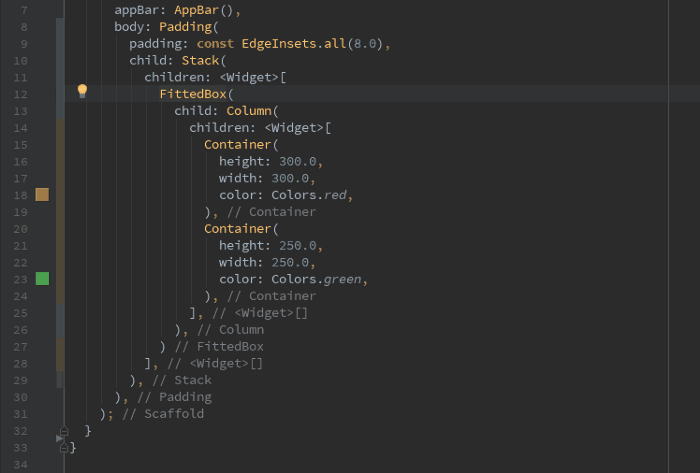Viewport: 700px width, 473px height.
Task: Collapse the fold marker on line 33
Action: tap(64, 448)
